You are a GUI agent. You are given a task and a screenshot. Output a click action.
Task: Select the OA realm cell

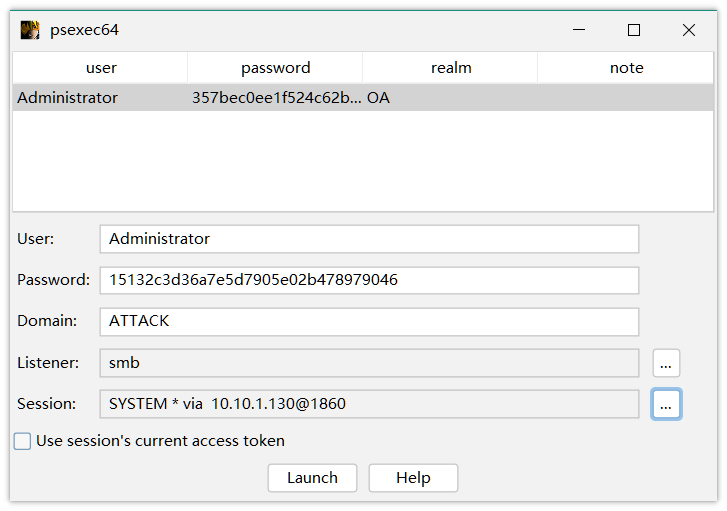[x=451, y=97]
